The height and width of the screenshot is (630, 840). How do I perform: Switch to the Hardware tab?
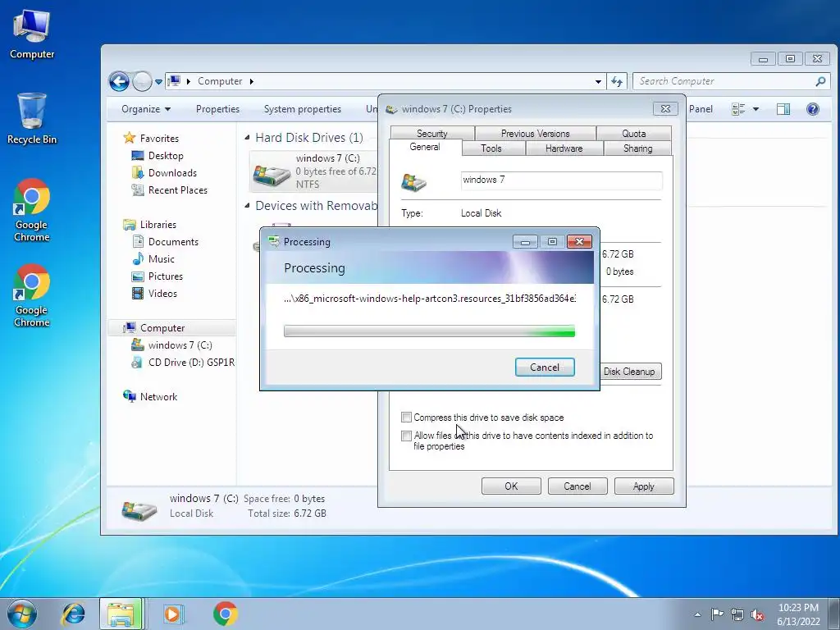pos(564,148)
